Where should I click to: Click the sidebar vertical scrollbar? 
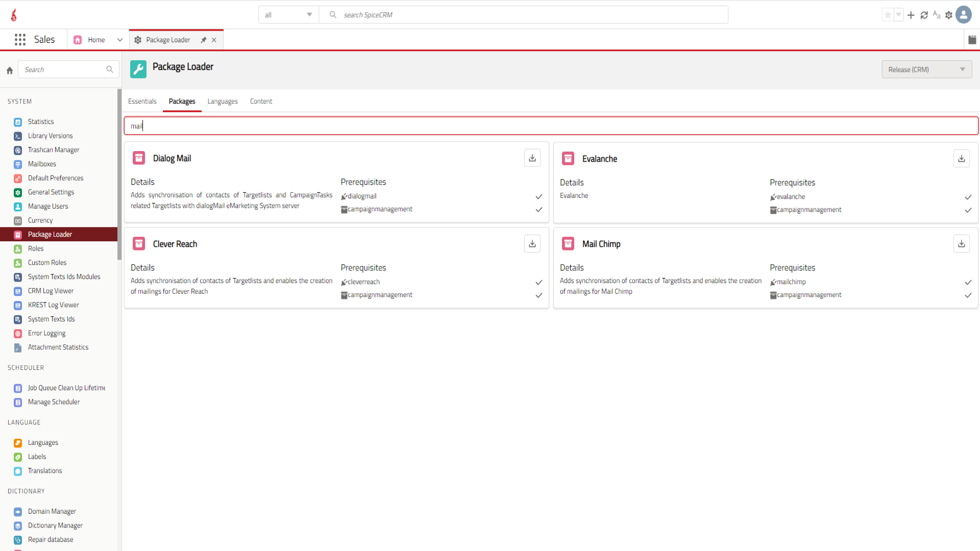coord(119,174)
